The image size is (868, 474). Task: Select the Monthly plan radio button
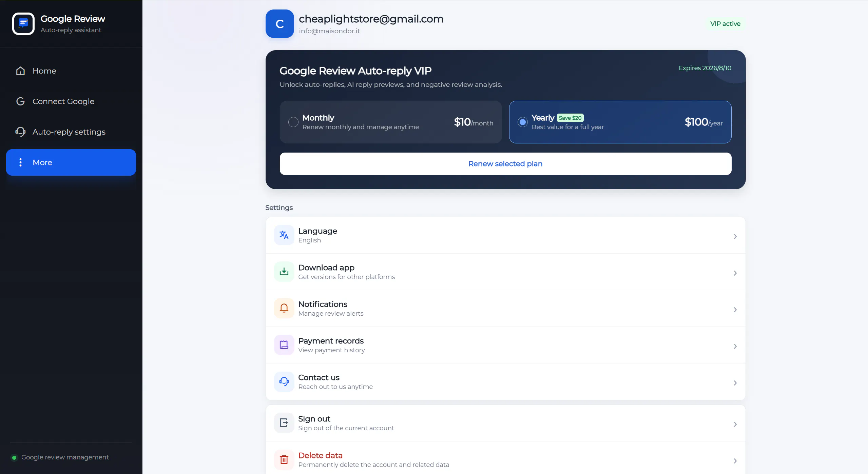[293, 122]
